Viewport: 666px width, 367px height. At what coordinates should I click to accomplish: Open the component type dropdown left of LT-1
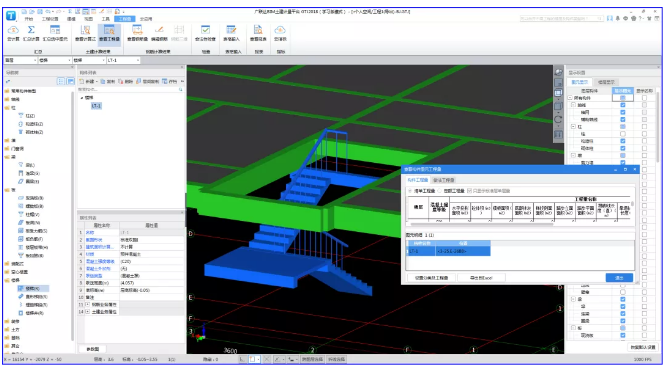89,60
